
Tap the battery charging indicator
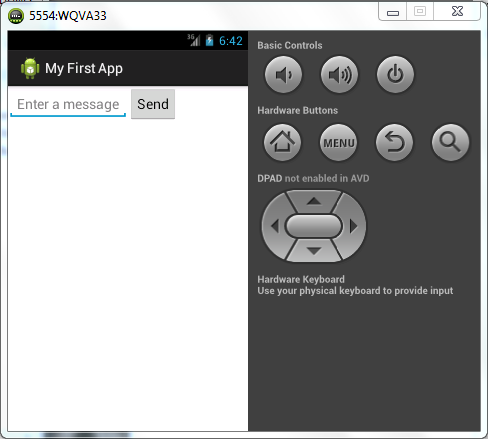[209, 40]
